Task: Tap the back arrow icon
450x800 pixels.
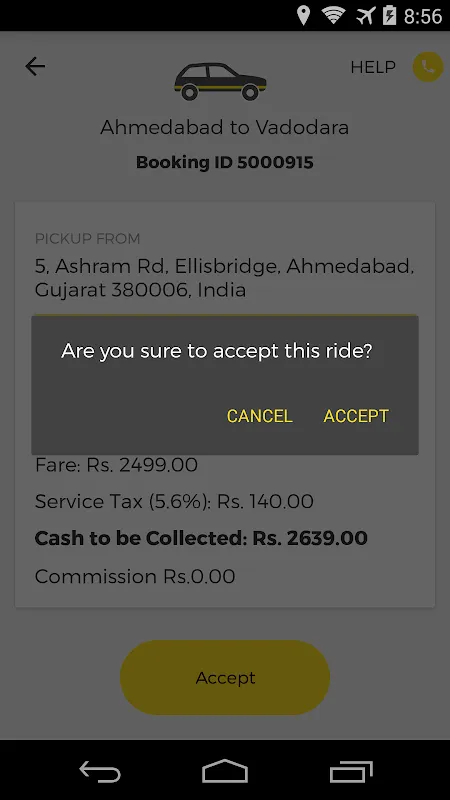Action: point(35,66)
